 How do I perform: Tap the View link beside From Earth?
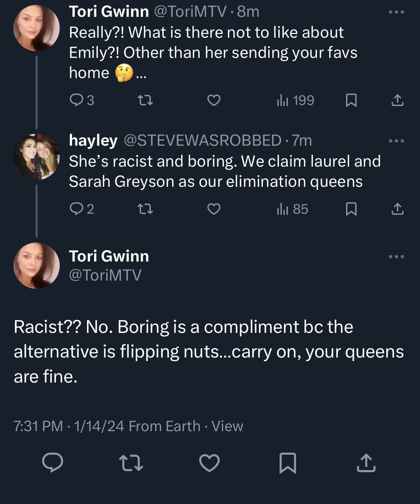click(x=227, y=426)
